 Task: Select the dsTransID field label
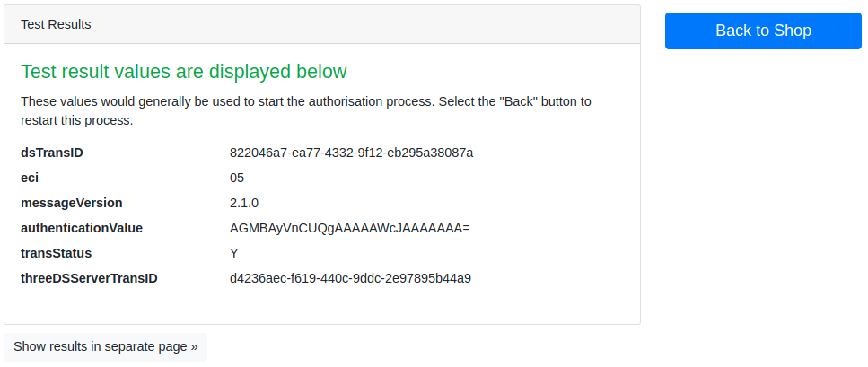(x=52, y=153)
